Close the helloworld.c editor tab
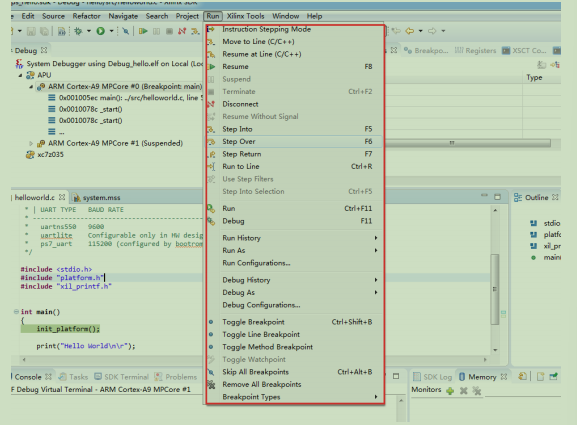577x425 pixels. coord(62,197)
